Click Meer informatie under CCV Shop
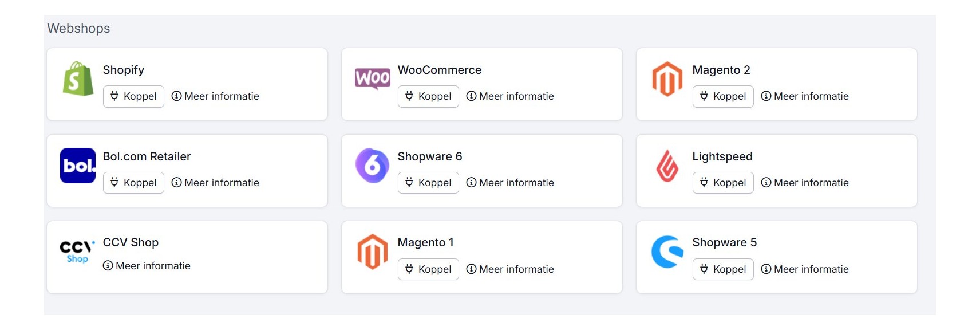Viewport: 980px width, 330px height. coord(147,265)
